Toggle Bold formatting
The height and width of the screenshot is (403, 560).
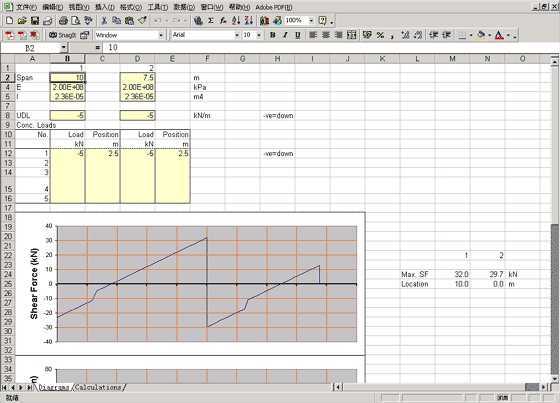coord(273,35)
